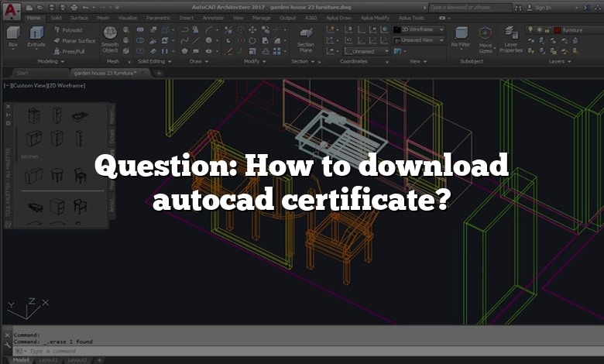Insert the kitchen sink from tool palette
The width and height of the screenshot is (604, 364).
(80, 116)
